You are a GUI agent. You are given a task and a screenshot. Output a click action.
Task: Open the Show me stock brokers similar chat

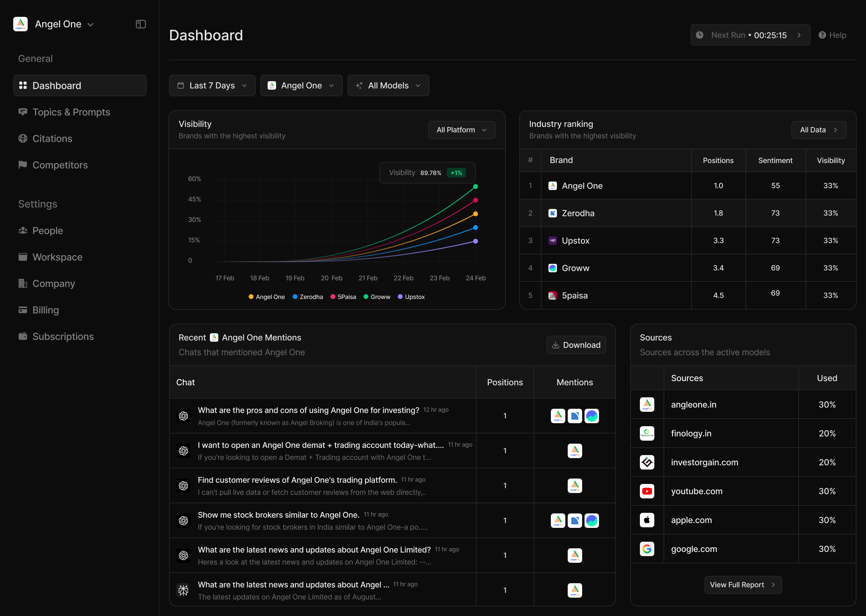pyautogui.click(x=322, y=521)
